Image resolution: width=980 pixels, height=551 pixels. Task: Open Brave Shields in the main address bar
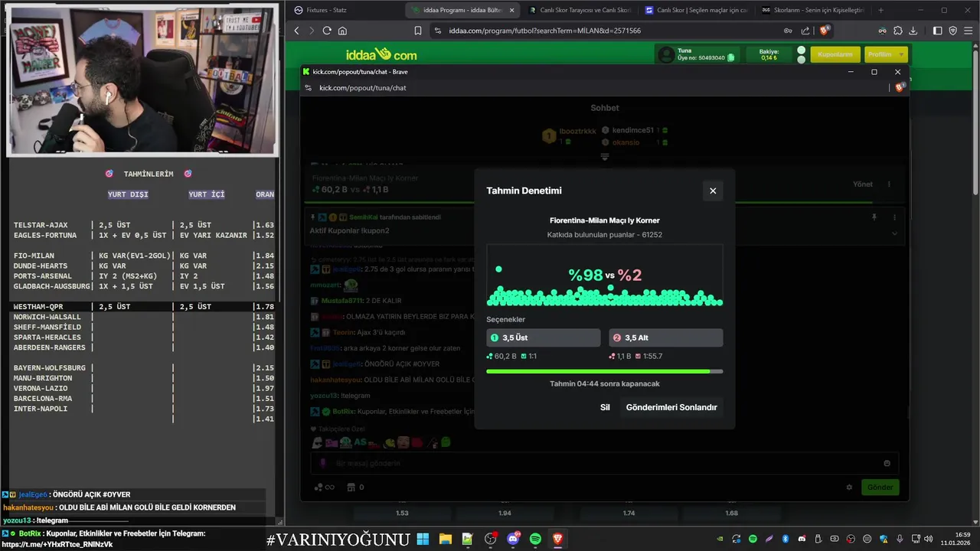click(825, 31)
